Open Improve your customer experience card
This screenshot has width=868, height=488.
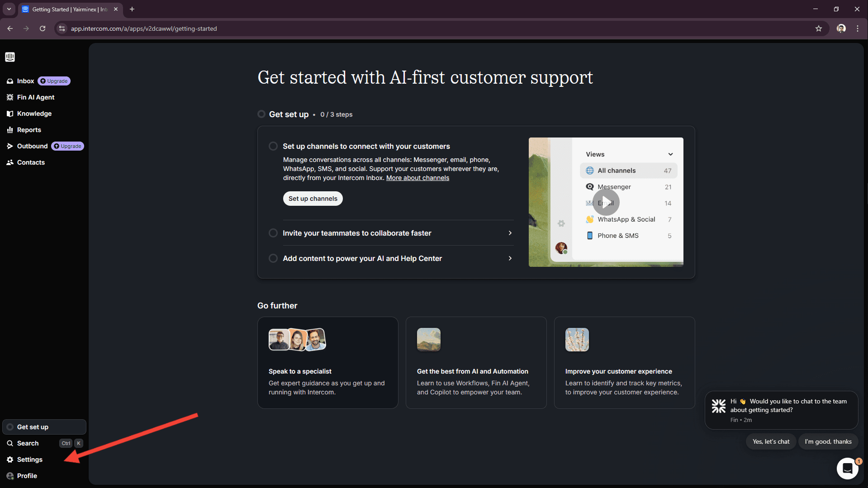point(624,363)
